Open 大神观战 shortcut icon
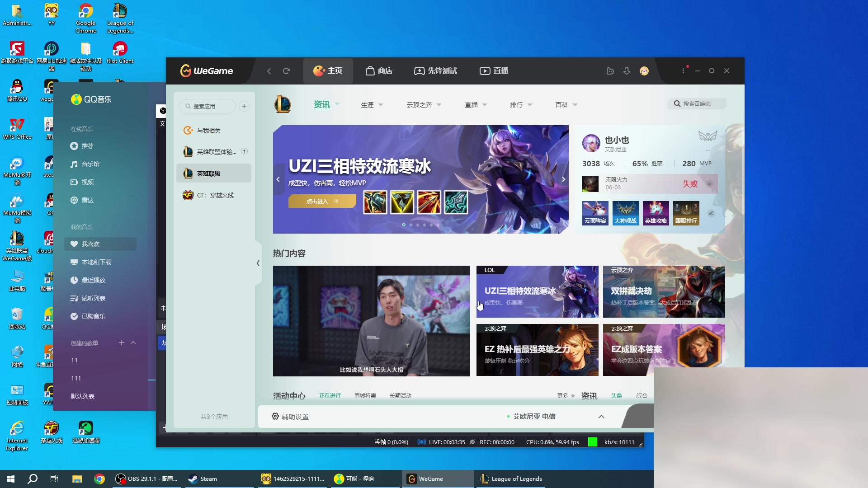 pyautogui.click(x=625, y=213)
